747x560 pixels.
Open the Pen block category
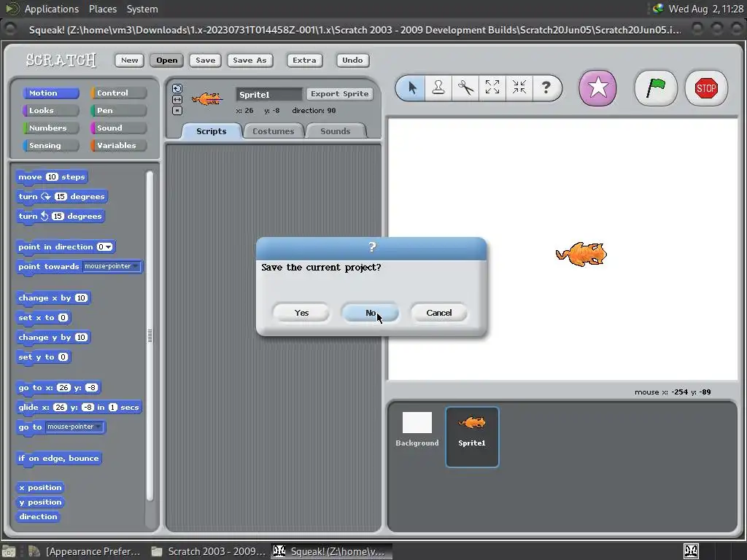(118, 111)
